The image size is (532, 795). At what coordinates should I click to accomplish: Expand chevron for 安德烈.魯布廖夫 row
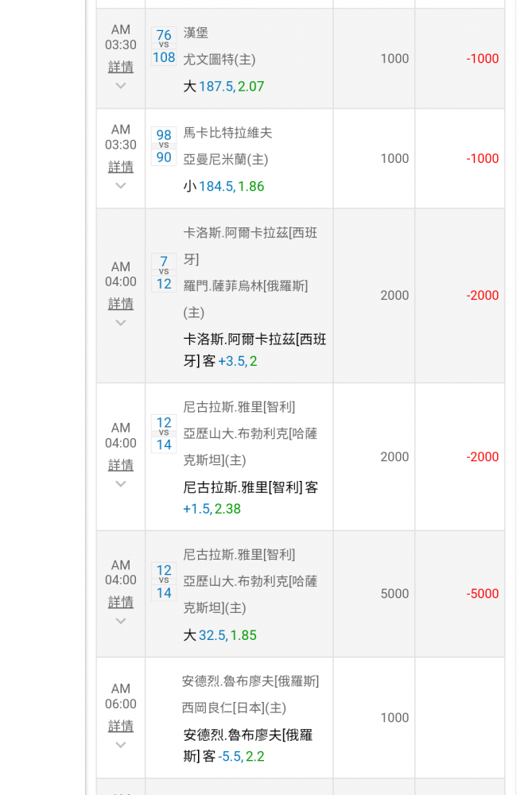[x=121, y=745]
